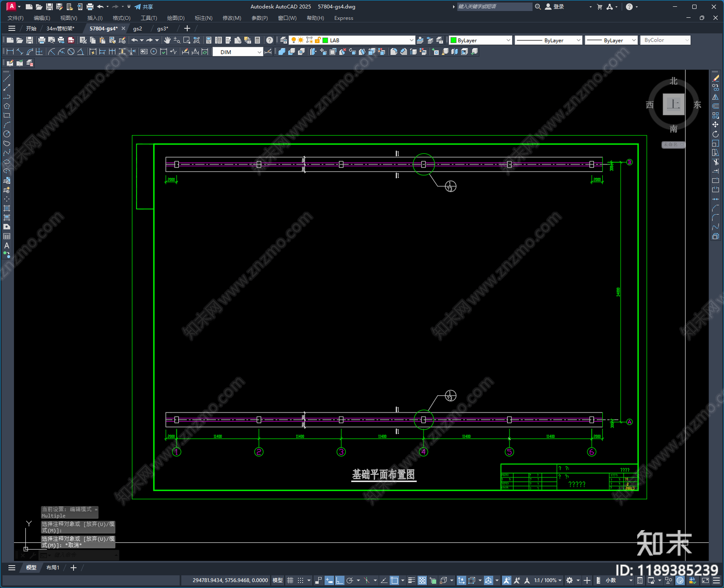The width and height of the screenshot is (724, 588).
Task: Toggle ortho mode in status bar
Action: [x=339, y=580]
